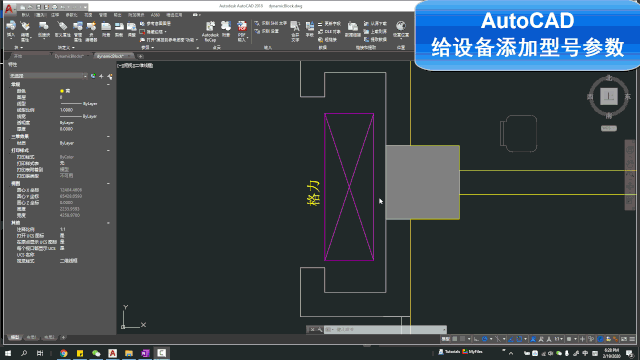
Task: Open the A360 ribbon tab
Action: pos(155,15)
